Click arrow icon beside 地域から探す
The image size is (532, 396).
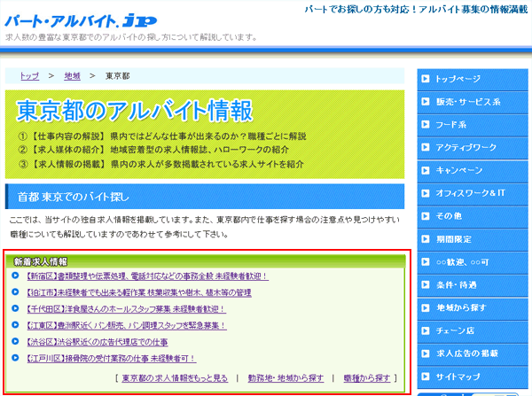tap(425, 307)
